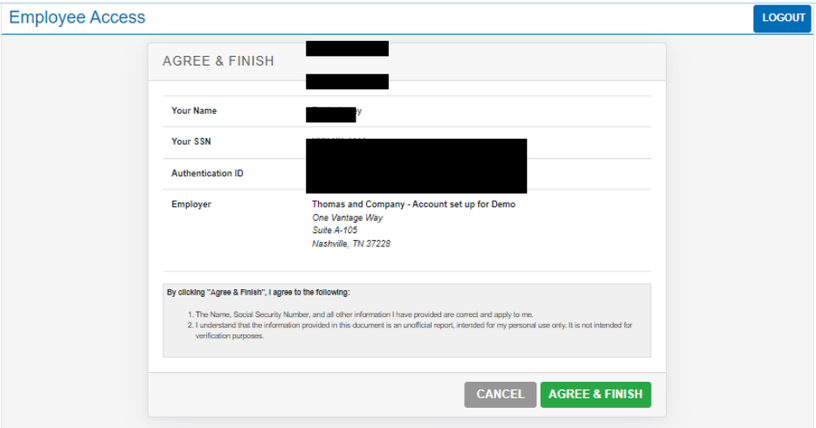This screenshot has width=816, height=428.
Task: Click the LOGOUT button
Action: click(x=782, y=18)
